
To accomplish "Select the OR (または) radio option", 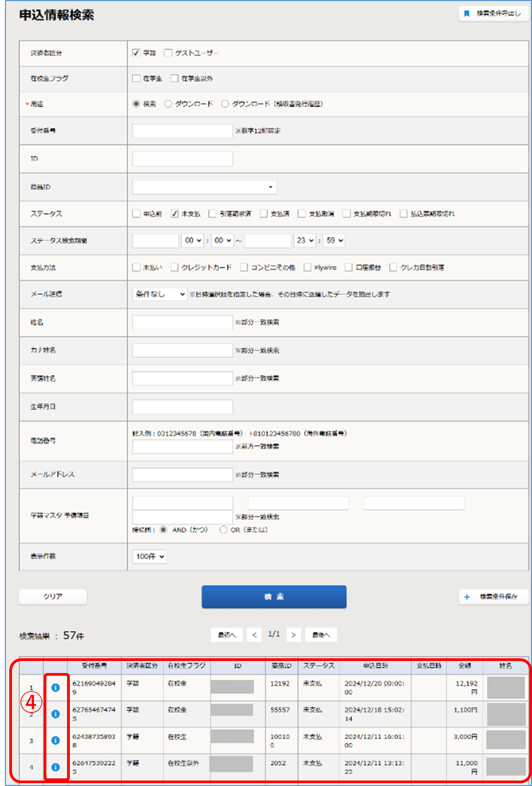I will [223, 529].
